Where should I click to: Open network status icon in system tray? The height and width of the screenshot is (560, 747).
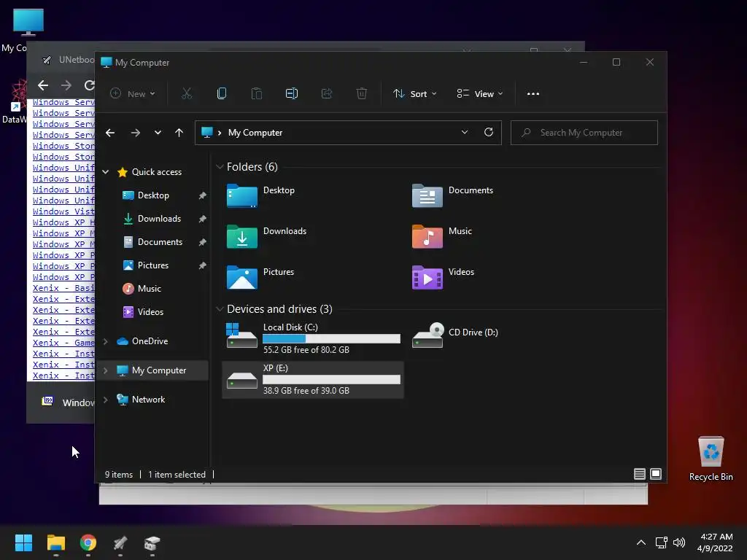click(x=661, y=542)
